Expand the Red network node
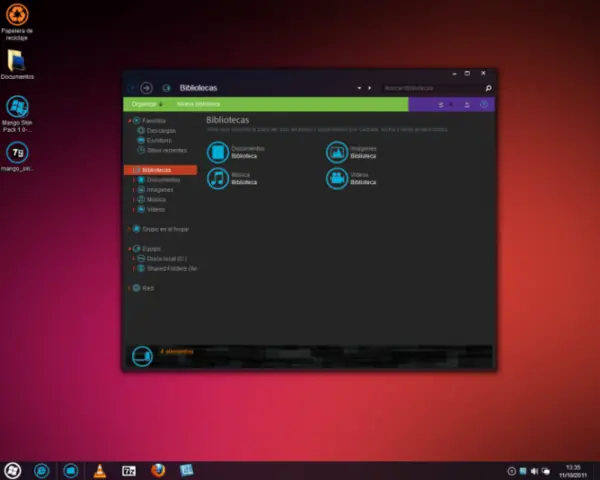Screen dimensions: 600x480 coord(129,288)
